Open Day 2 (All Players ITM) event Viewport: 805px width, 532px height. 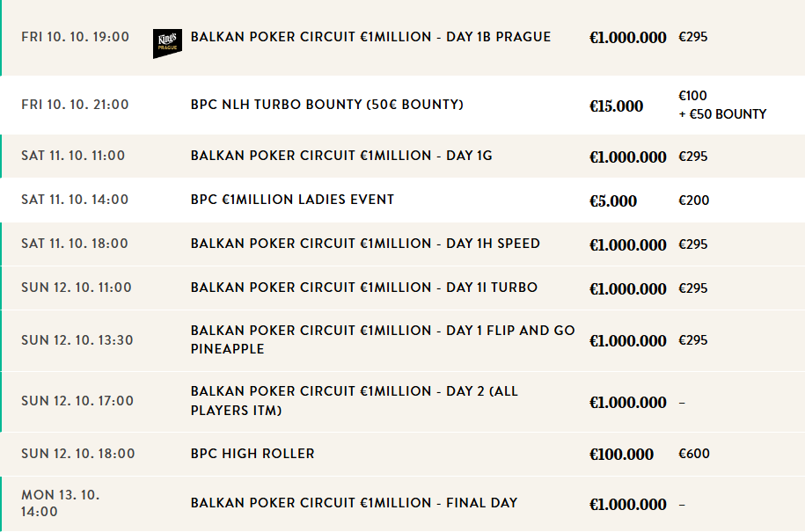pos(354,401)
